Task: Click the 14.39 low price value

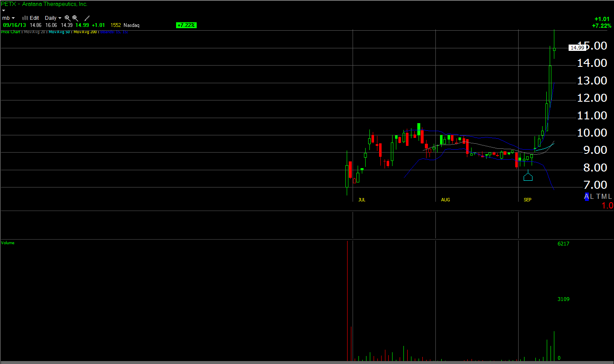Action: [67, 25]
